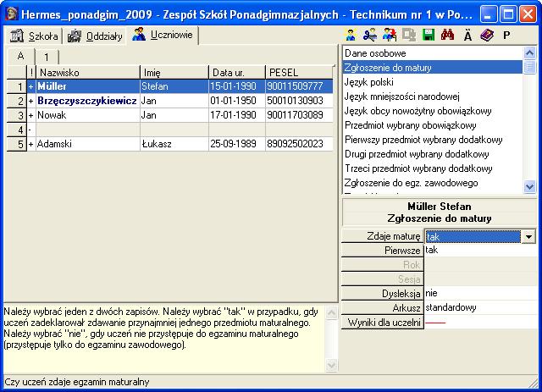The width and height of the screenshot is (542, 392).
Task: Click the Wyniki dla uczelni value field
Action: 480,323
